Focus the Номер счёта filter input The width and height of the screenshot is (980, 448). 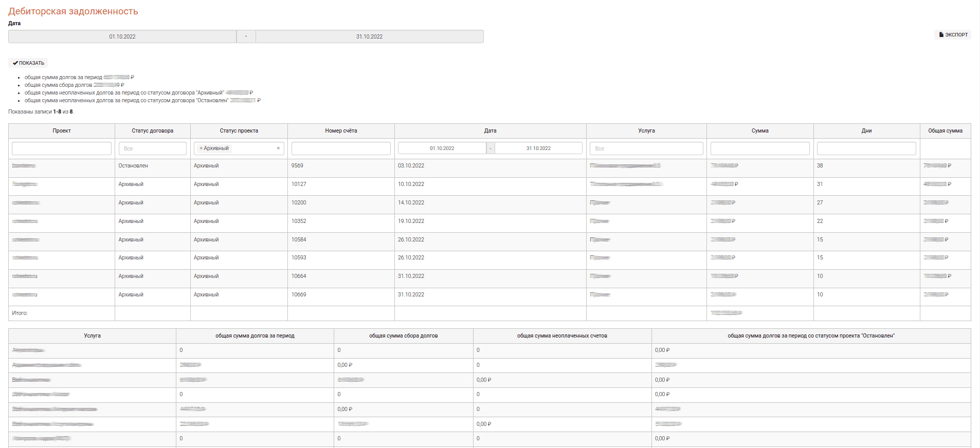click(341, 148)
